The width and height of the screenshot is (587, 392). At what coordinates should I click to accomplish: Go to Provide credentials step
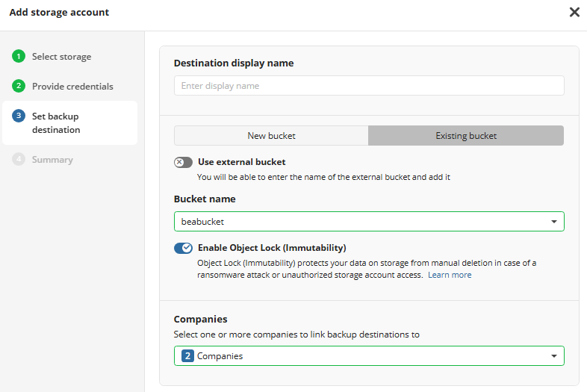click(72, 87)
